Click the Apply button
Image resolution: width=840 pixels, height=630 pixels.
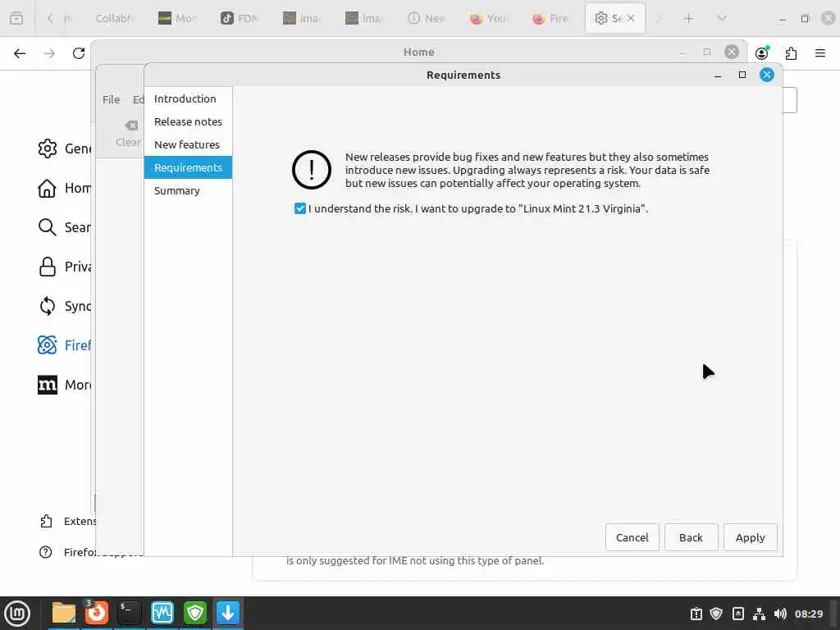click(x=750, y=537)
